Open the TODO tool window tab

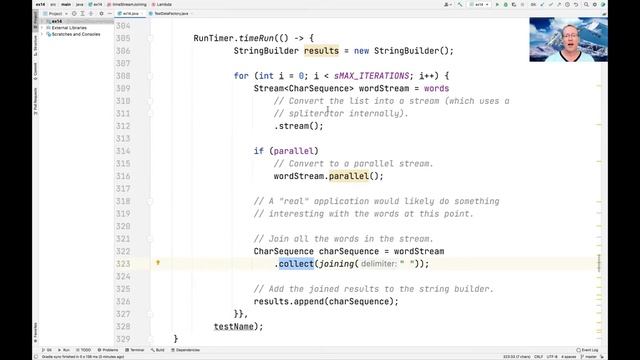[83, 350]
